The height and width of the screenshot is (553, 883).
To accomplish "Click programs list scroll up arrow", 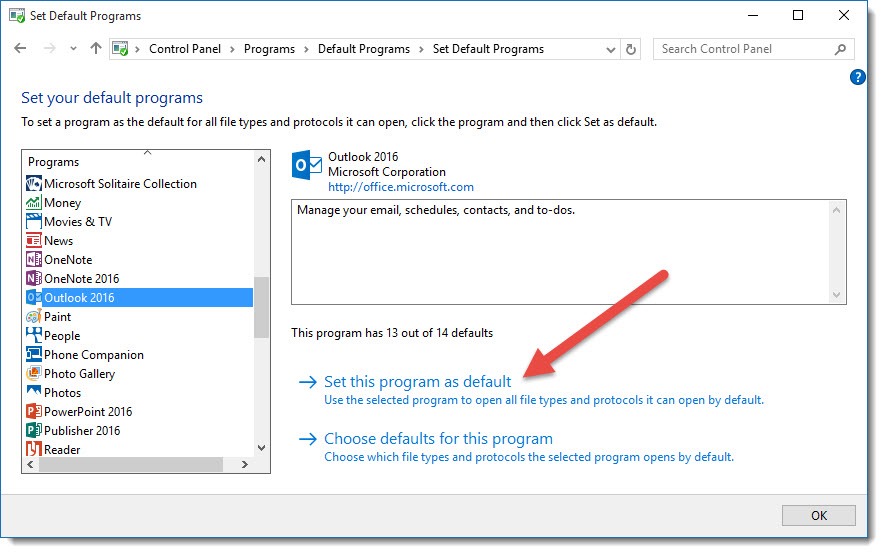I will [x=261, y=159].
